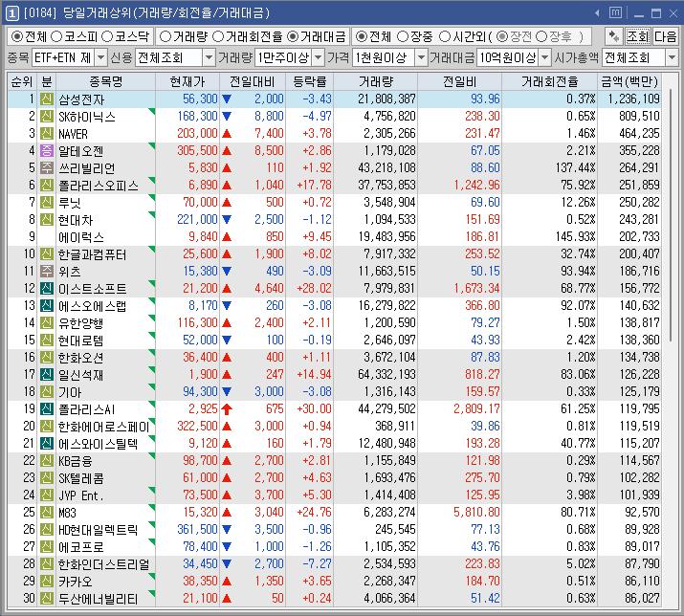This screenshot has width=684, height=616.
Task: Open the 한화에어로스페이스 stock name
Action: (104, 427)
